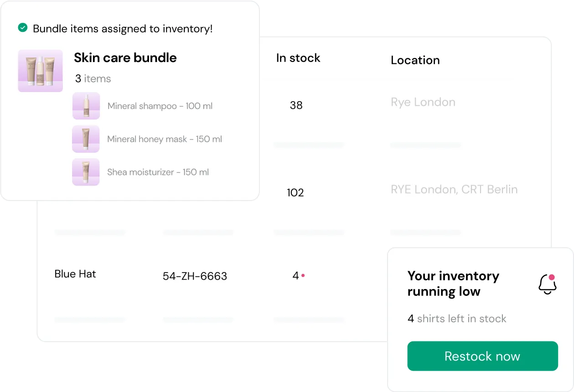Click Shea moisturizer - 150 ml item
Screen dimensions: 574x392
coord(158,172)
